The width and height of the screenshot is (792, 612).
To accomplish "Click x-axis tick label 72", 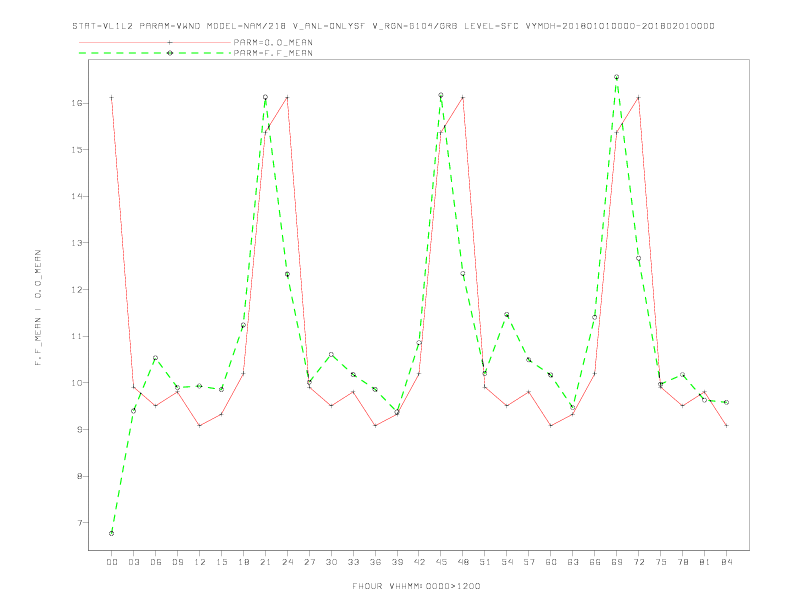I will (x=639, y=562).
